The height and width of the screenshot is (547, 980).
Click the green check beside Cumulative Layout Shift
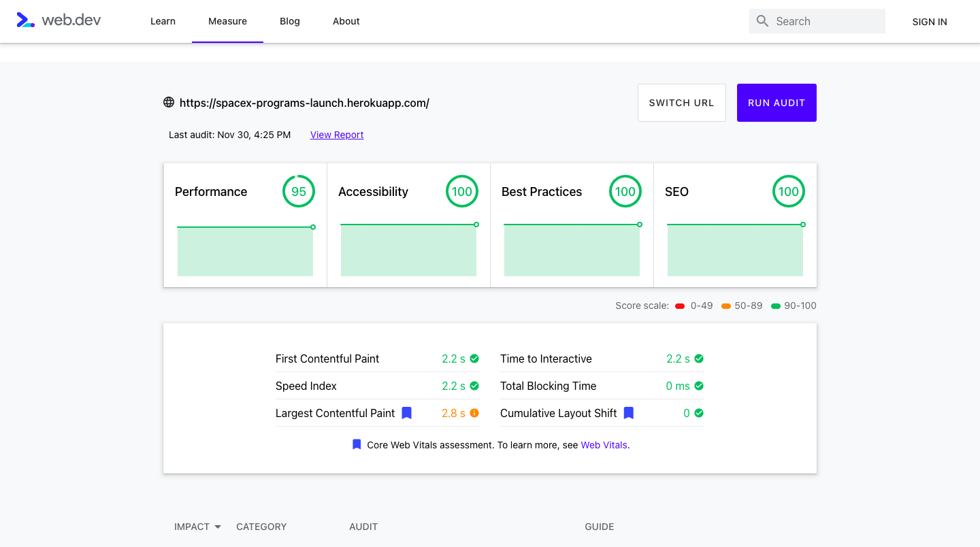(x=699, y=413)
